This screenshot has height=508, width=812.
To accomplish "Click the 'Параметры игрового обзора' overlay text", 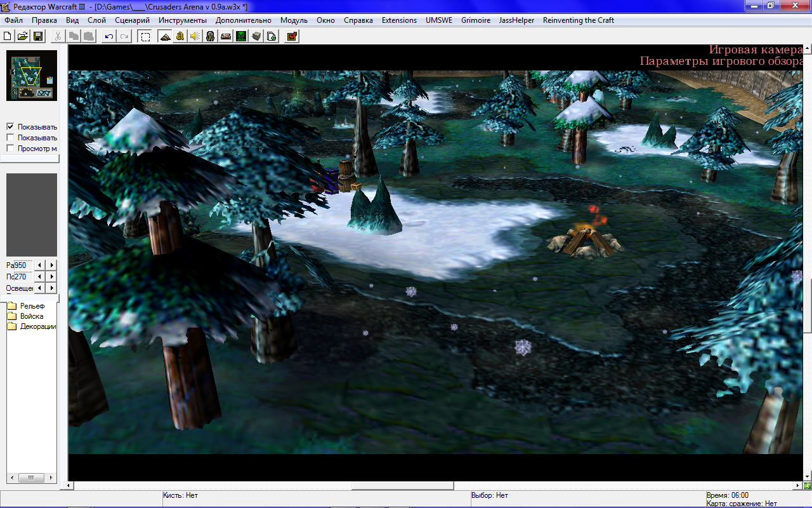I will [x=722, y=61].
